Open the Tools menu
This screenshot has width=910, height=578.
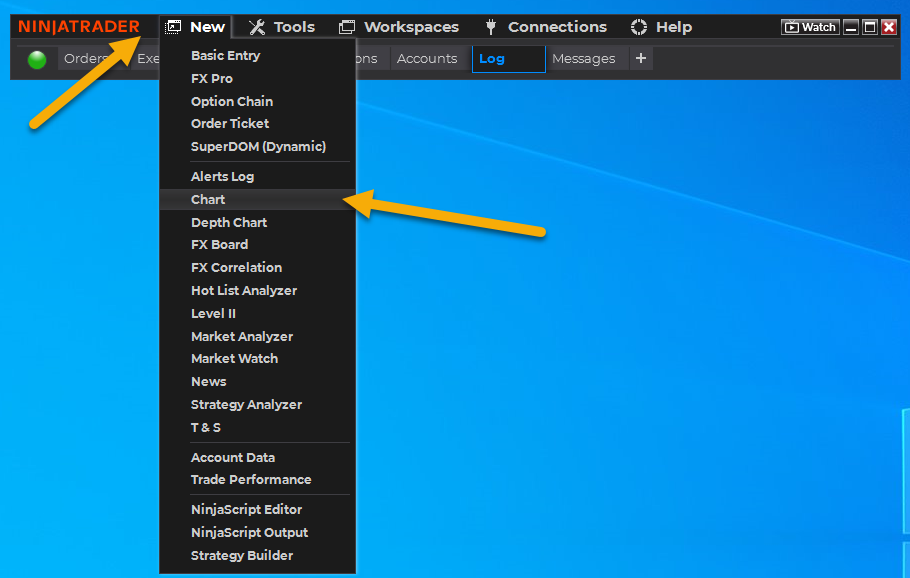[281, 27]
